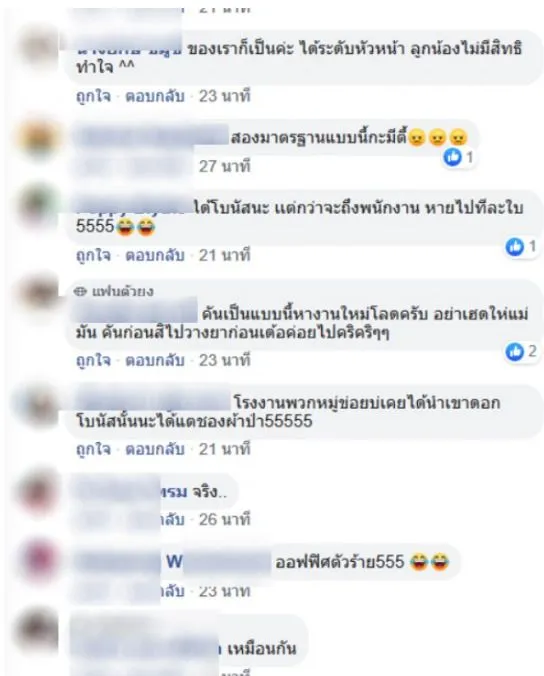Click the top fan badge icon แฟนตัวยง
The width and height of the screenshot is (544, 676).
coord(80,292)
